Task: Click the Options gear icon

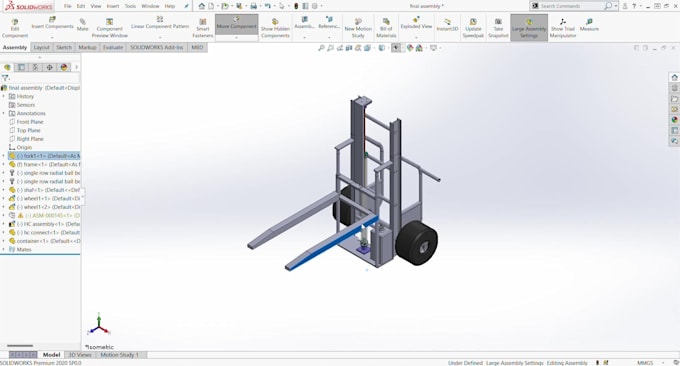Action: (315, 6)
